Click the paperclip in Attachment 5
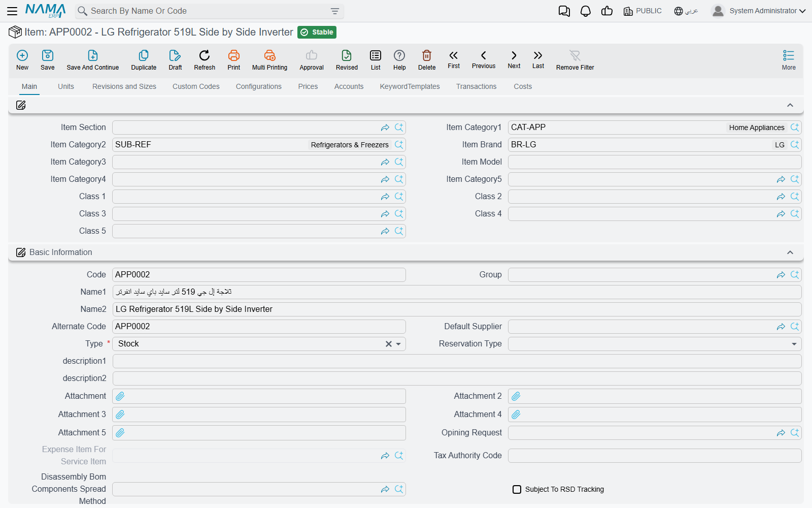This screenshot has width=812, height=508. (120, 433)
